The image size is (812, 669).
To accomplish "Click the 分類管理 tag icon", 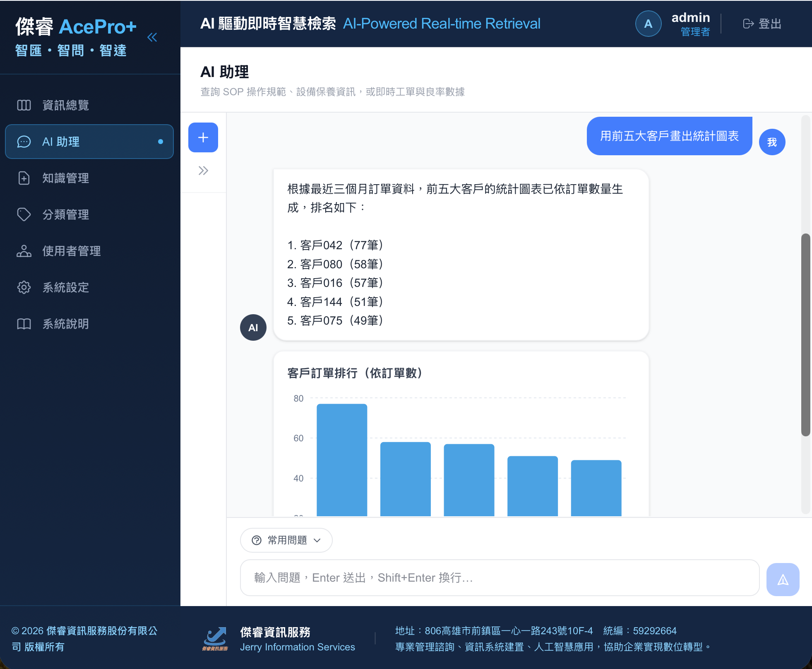I will pos(24,214).
